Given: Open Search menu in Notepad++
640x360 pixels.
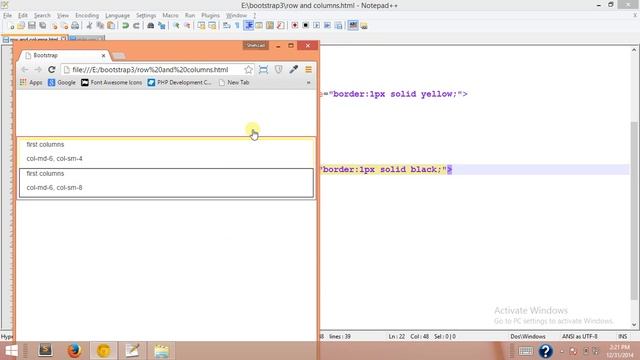Looking at the screenshot, I should click(42, 15).
